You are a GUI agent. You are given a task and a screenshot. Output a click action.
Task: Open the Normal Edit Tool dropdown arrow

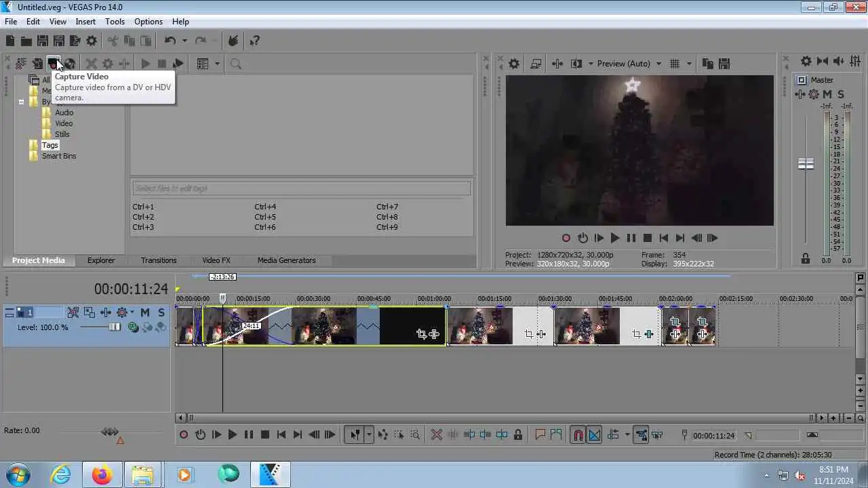369,435
